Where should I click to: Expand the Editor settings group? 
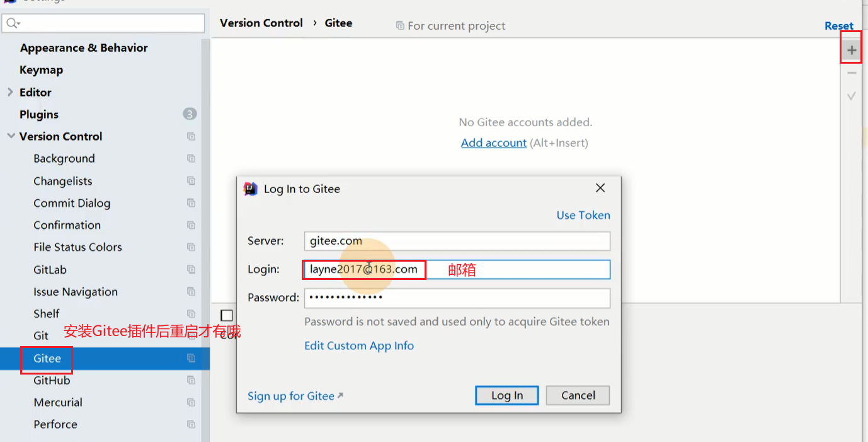10,92
